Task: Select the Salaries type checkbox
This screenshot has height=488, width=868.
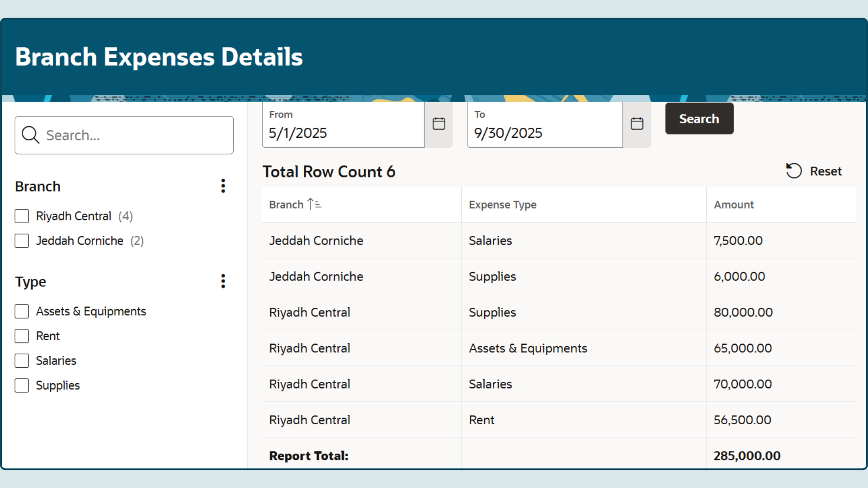Action: (22, 361)
